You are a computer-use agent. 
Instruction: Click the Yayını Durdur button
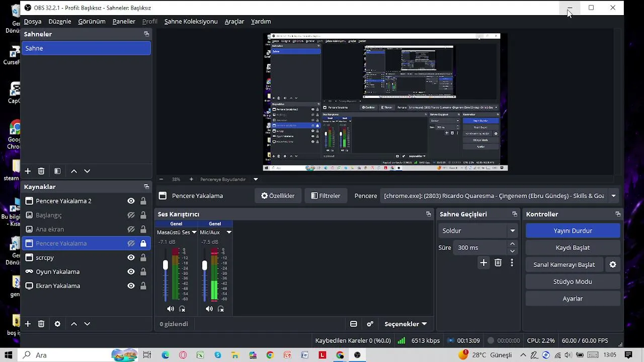click(x=573, y=231)
